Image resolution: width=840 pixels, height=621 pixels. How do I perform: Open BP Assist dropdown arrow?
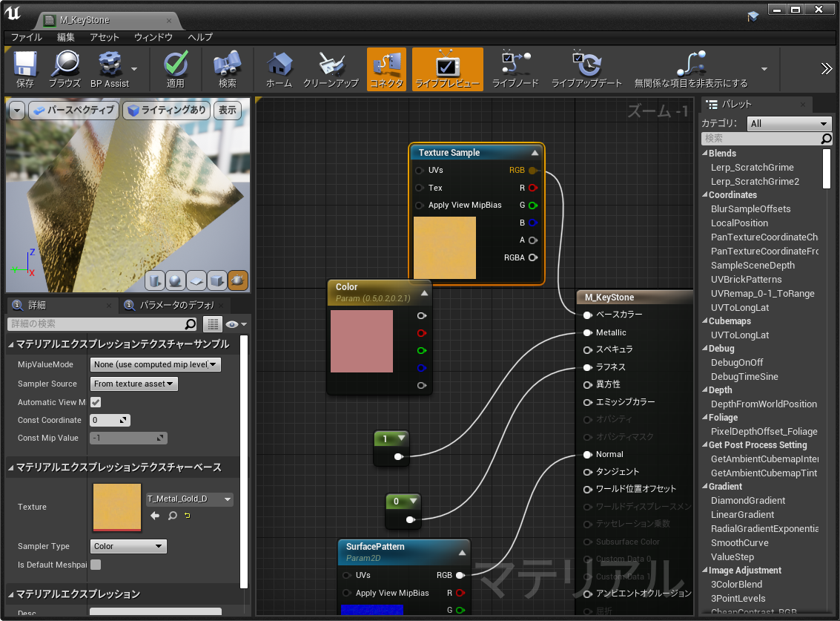134,69
